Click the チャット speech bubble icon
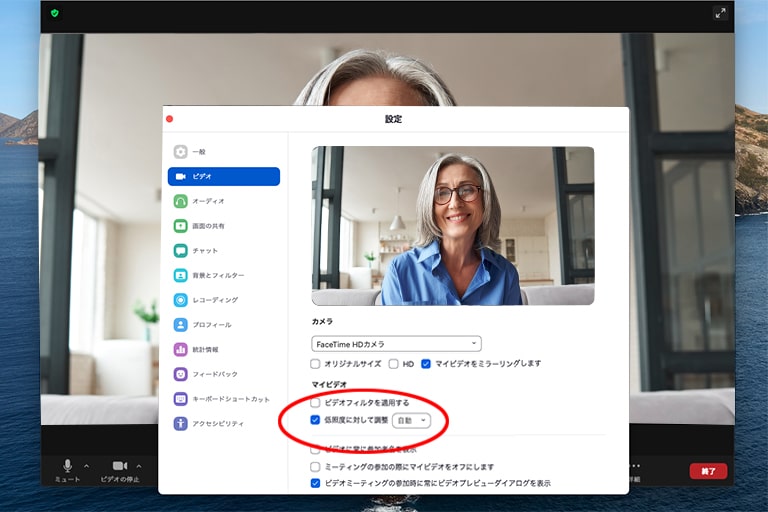This screenshot has width=768, height=512. pyautogui.click(x=180, y=250)
